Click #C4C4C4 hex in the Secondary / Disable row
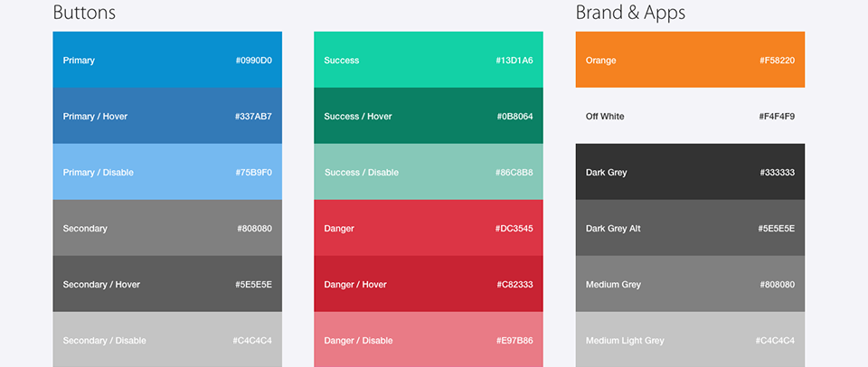Screen dimensions: 868x367 click(252, 341)
